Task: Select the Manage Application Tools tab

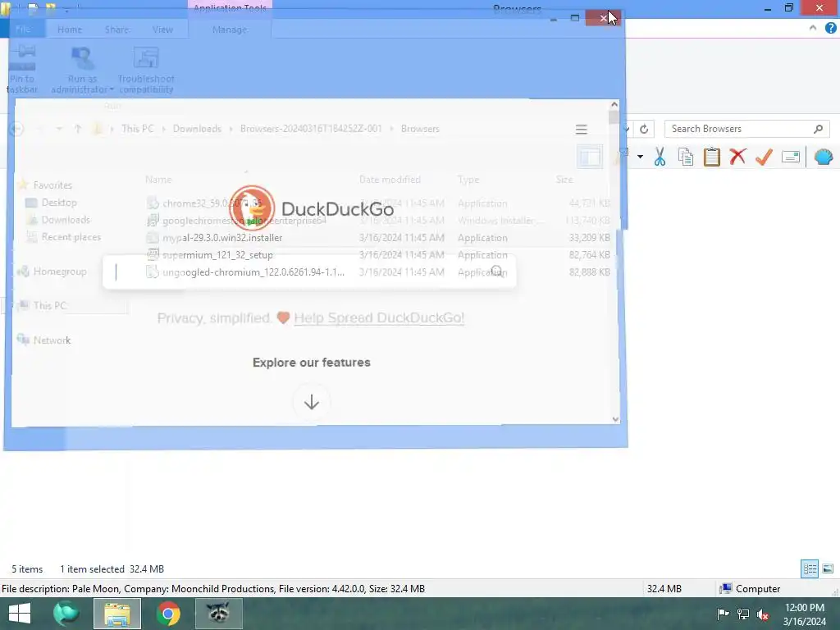Action: [x=230, y=30]
